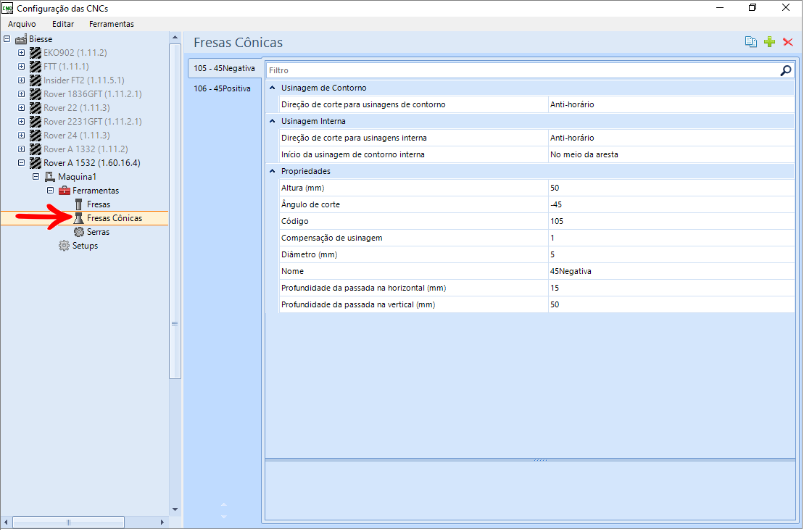Select the Serras tree item label
The height and width of the screenshot is (532, 804).
[98, 232]
